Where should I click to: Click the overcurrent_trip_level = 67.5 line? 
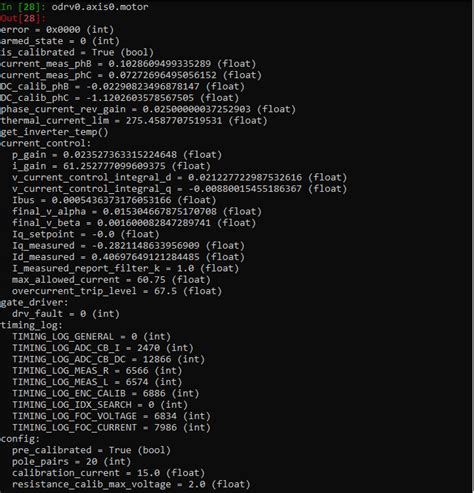[117, 291]
